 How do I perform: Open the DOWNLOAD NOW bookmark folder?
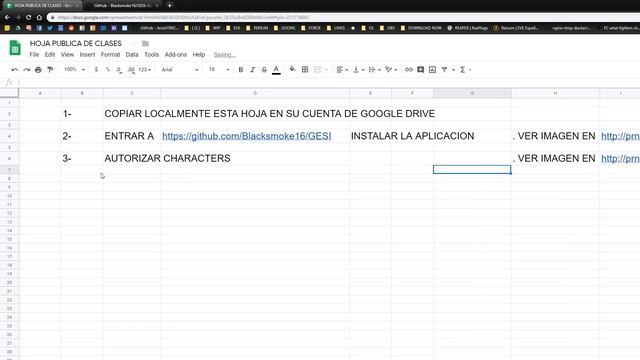click(421, 28)
